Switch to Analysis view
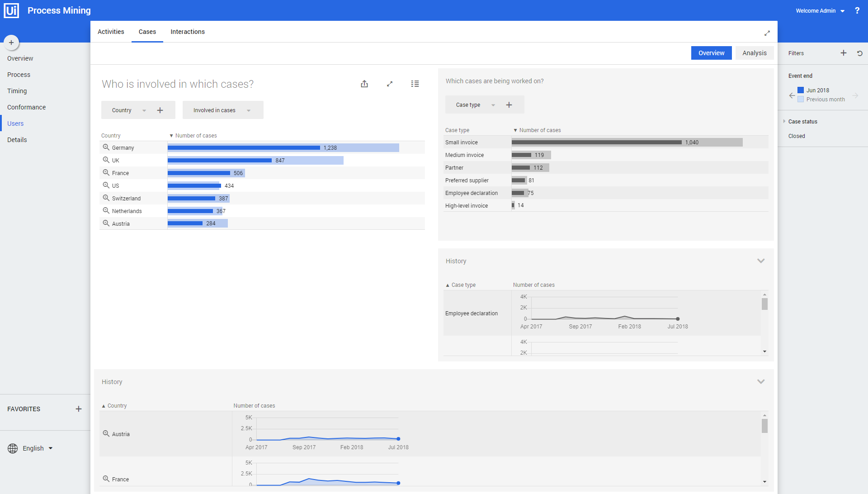This screenshot has height=494, width=868. click(754, 53)
